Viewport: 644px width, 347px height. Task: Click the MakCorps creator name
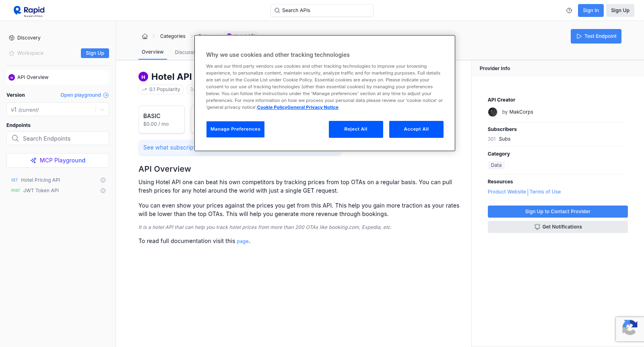tap(521, 112)
